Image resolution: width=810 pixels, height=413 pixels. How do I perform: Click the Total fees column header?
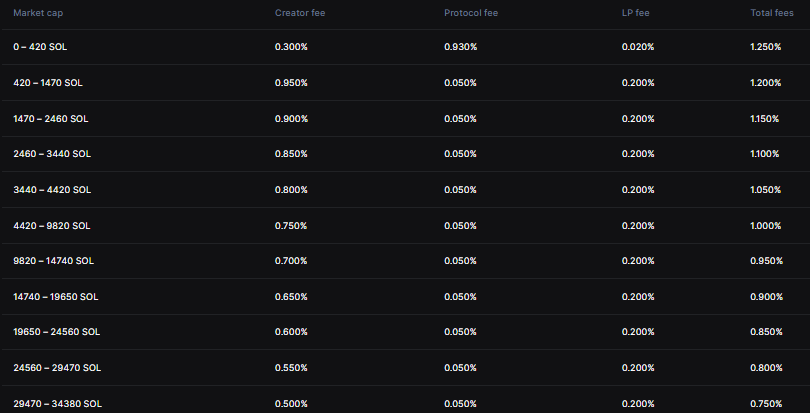tap(771, 13)
